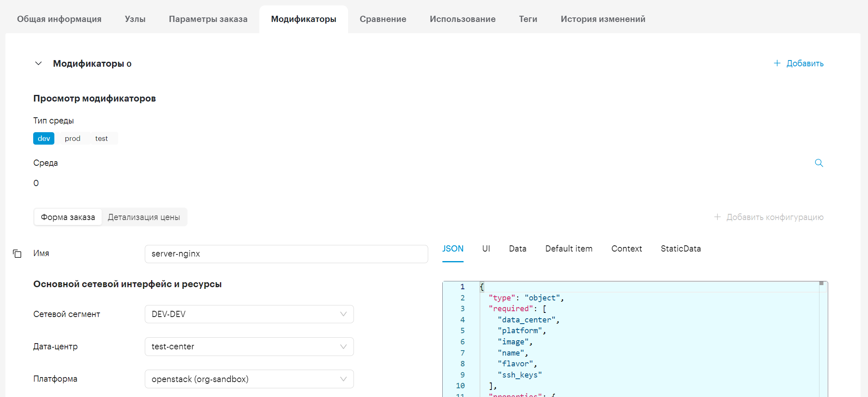Screen dimensions: 868x397
Task: Click line number 1 in the editor gutter
Action: tap(462, 287)
